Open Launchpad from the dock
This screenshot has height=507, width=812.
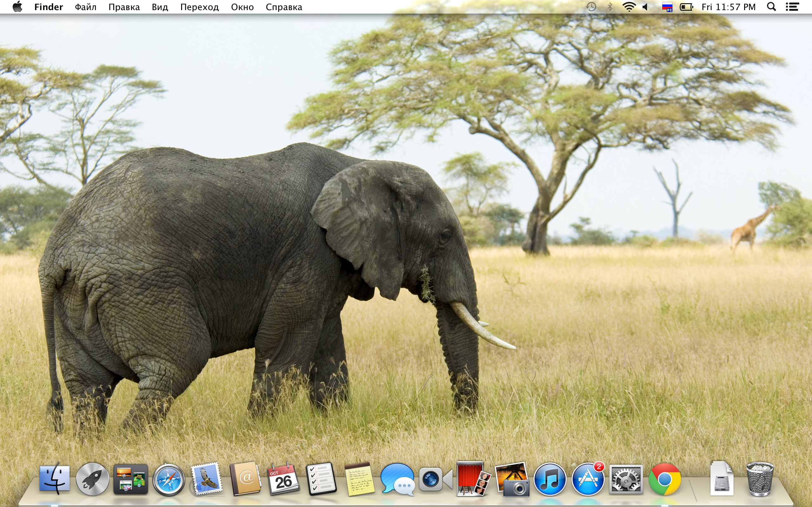tap(92, 479)
